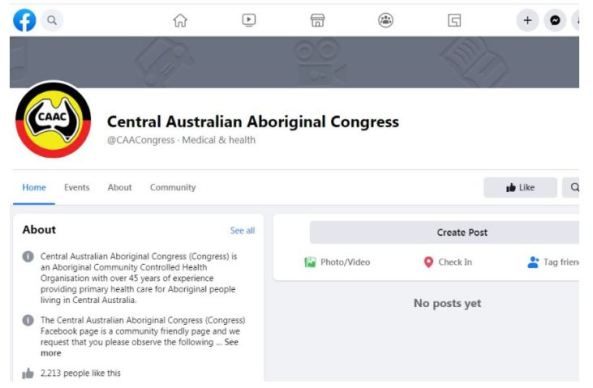Open the Messenger icon
This screenshot has height=388, width=593.
[x=555, y=20]
